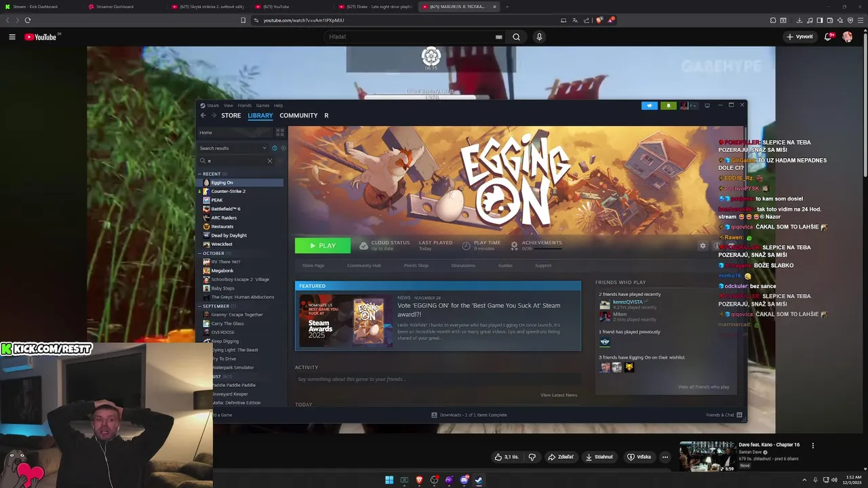868x488 pixels.
Task: Open the Steam menu
Action: (x=213, y=106)
